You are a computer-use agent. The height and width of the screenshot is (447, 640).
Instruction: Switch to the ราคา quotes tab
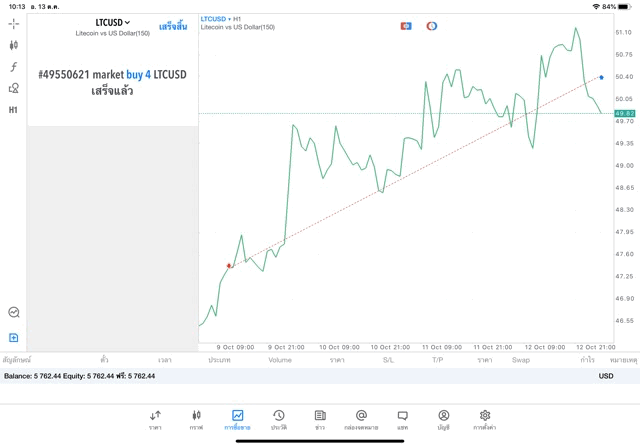(155, 419)
